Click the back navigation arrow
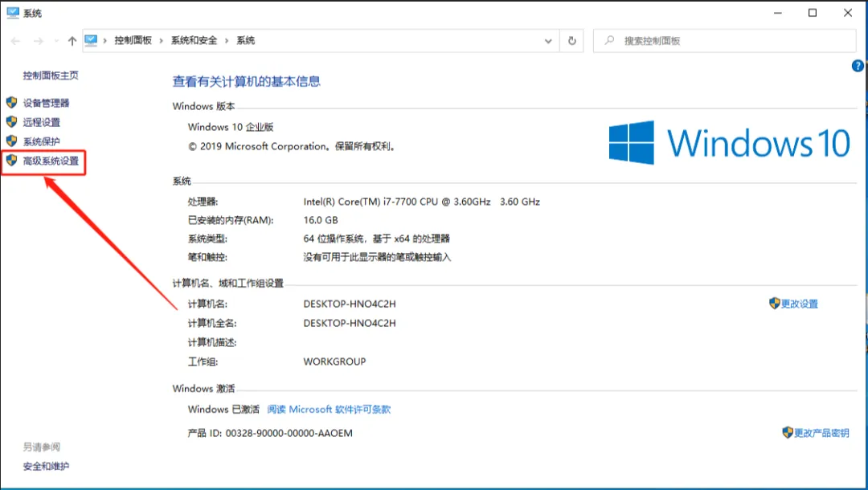 (x=15, y=41)
